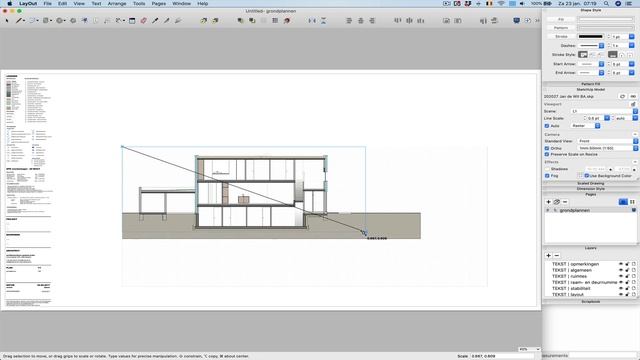The height and width of the screenshot is (360, 640).
Task: Click the Pattern button in Shape Style
Action: click(561, 28)
